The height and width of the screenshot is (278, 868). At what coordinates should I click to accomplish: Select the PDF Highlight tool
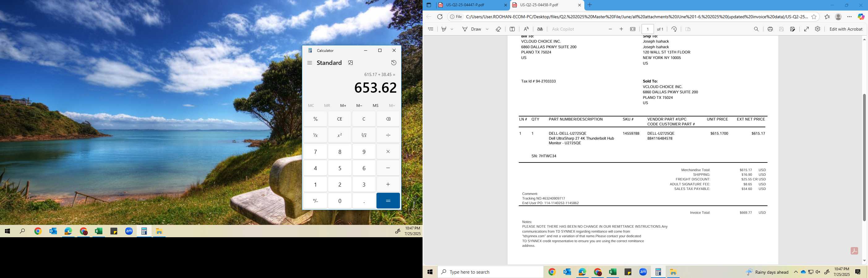pos(444,29)
